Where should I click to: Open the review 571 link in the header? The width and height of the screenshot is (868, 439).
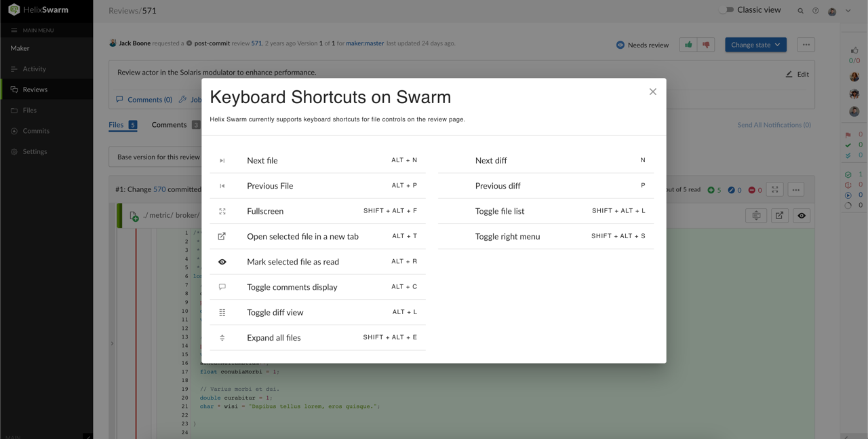click(256, 43)
